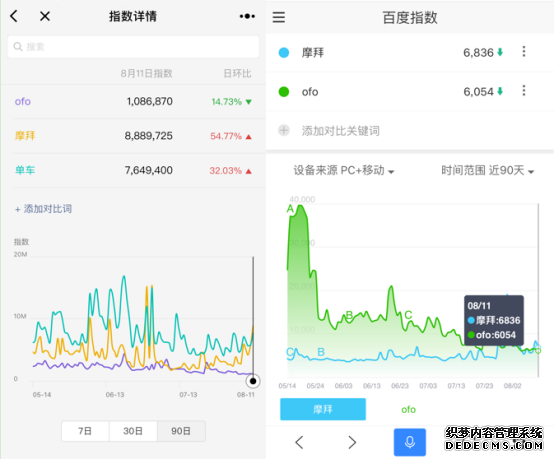554x460 pixels.
Task: Click the index value 1,086,870
Action: pyautogui.click(x=149, y=102)
